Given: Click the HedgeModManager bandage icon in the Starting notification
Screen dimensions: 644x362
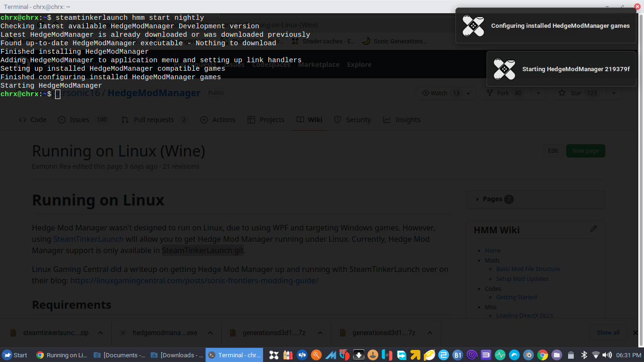Looking at the screenshot, I should 504,69.
